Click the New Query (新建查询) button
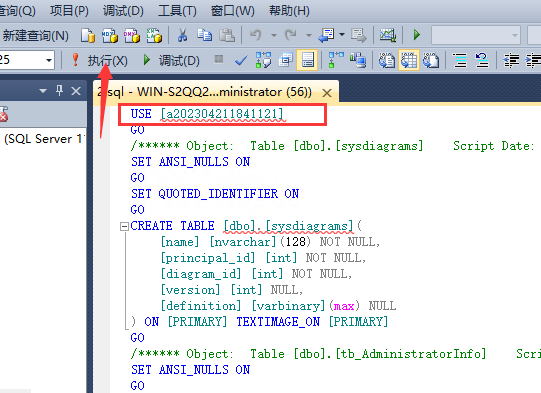 (x=35, y=35)
